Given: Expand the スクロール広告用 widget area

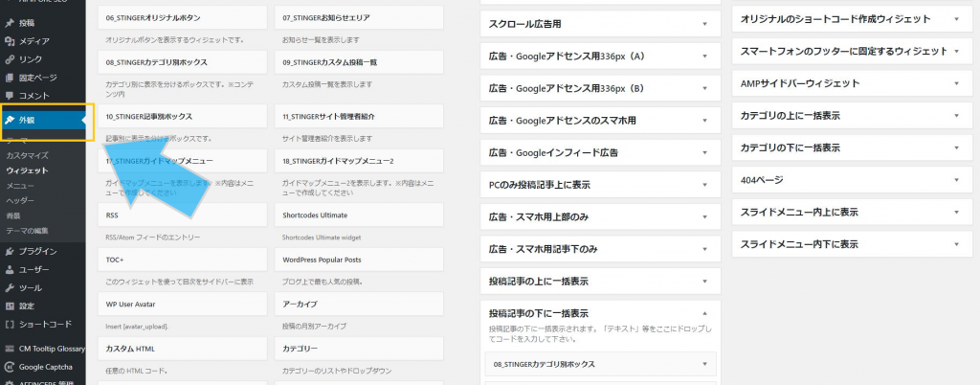Looking at the screenshot, I should click(x=704, y=23).
